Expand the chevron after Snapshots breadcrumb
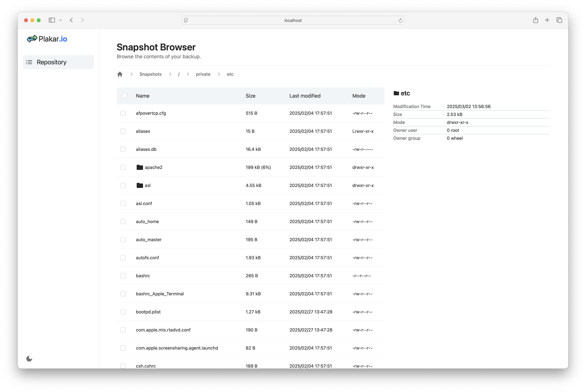Screen dimensions: 586x392 click(x=170, y=74)
